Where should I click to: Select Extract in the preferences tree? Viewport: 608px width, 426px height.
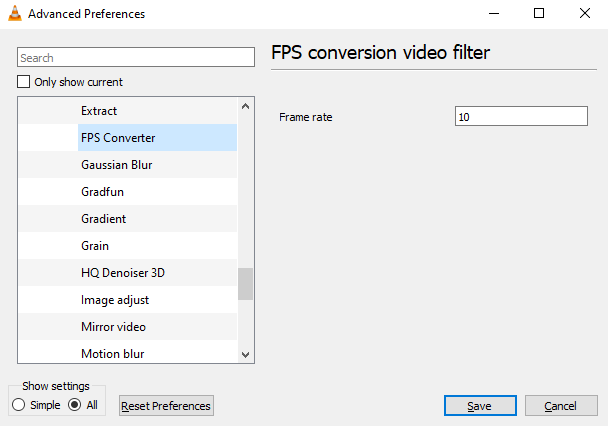click(99, 111)
